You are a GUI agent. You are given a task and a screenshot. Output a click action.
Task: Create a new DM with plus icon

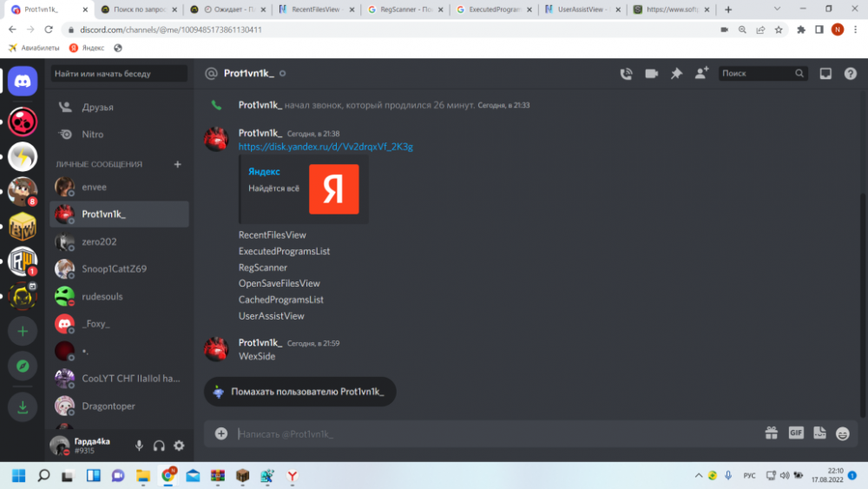click(x=178, y=164)
